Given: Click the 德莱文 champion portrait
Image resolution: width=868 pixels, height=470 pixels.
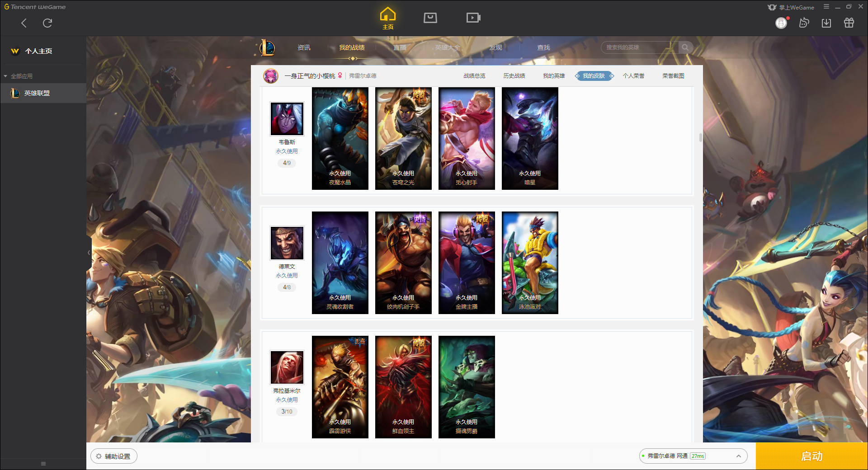Looking at the screenshot, I should pyautogui.click(x=287, y=243).
